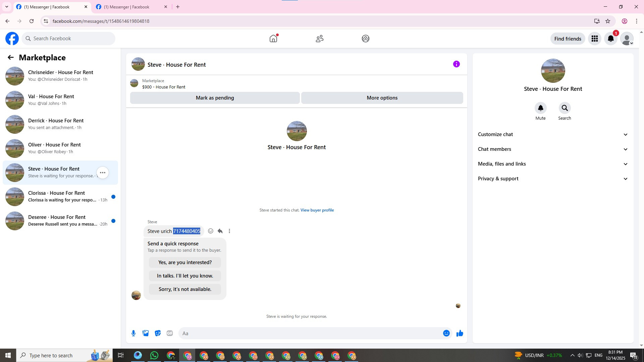Image resolution: width=644 pixels, height=362 pixels.
Task: Open the GIF picker
Action: (170, 333)
